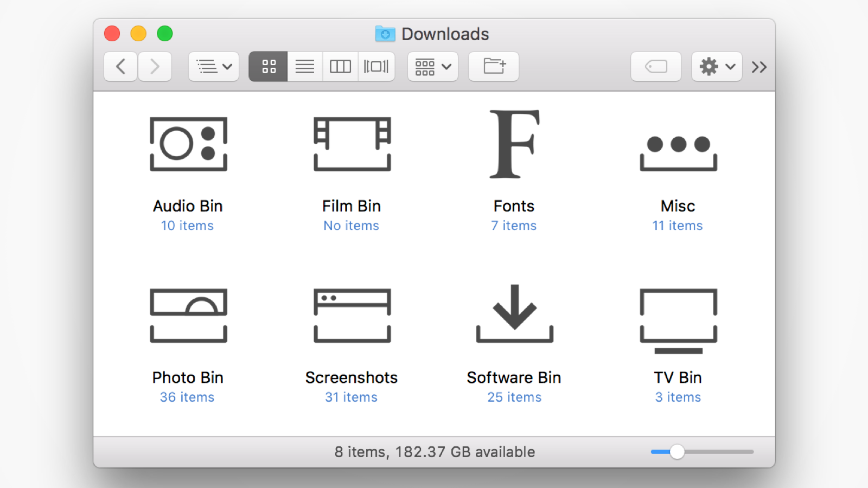Screen dimensions: 868x488
Task: Open the path list dropdown in toolbar
Action: 214,67
